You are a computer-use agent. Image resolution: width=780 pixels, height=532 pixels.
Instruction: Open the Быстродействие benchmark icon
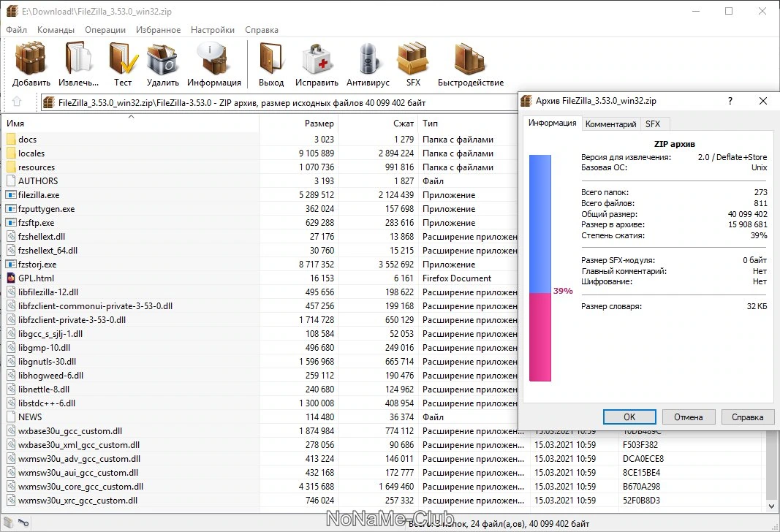click(x=471, y=58)
